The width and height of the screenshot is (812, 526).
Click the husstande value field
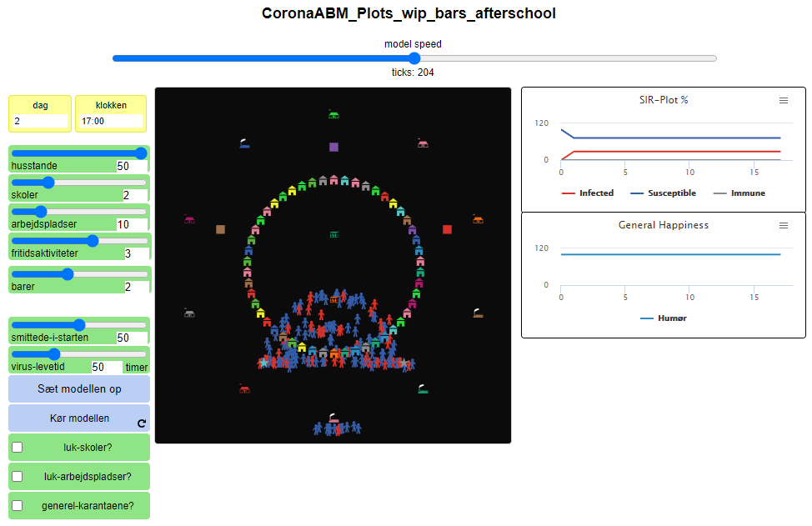(132, 166)
